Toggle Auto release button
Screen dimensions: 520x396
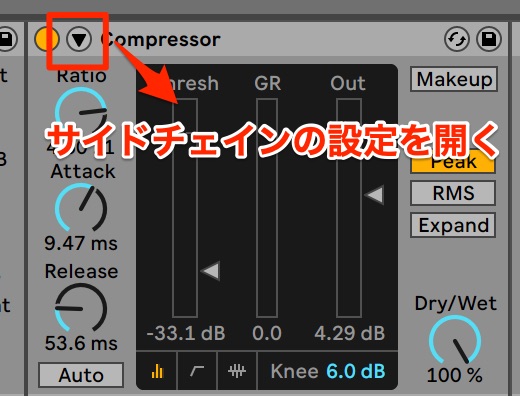[81, 375]
